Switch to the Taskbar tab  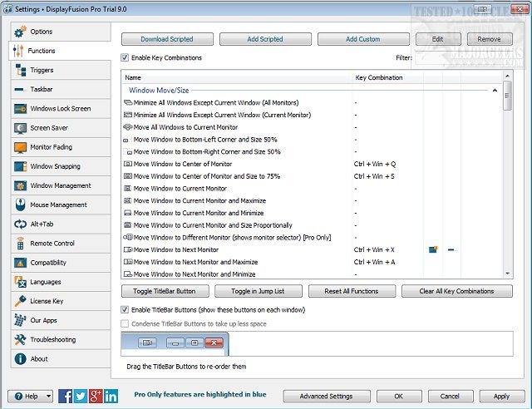(x=61, y=89)
